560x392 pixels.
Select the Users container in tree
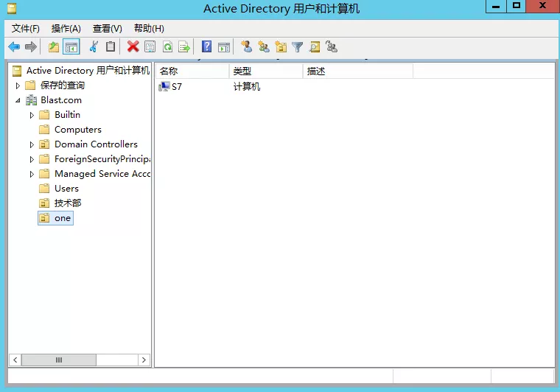point(66,189)
